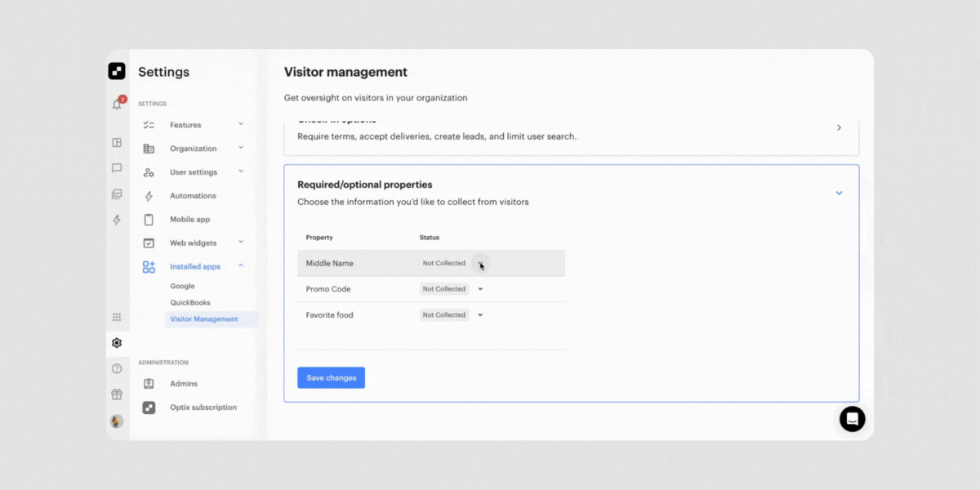Open the settings gear icon
The height and width of the screenshot is (490, 980).
click(117, 343)
